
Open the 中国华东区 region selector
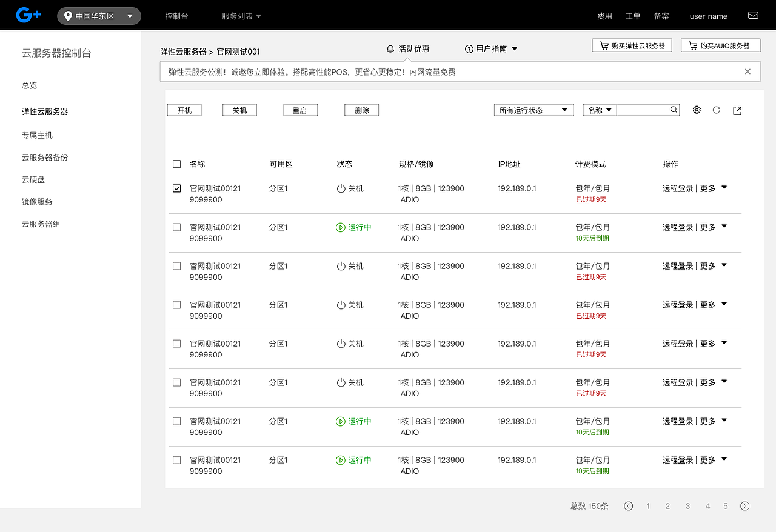[99, 16]
